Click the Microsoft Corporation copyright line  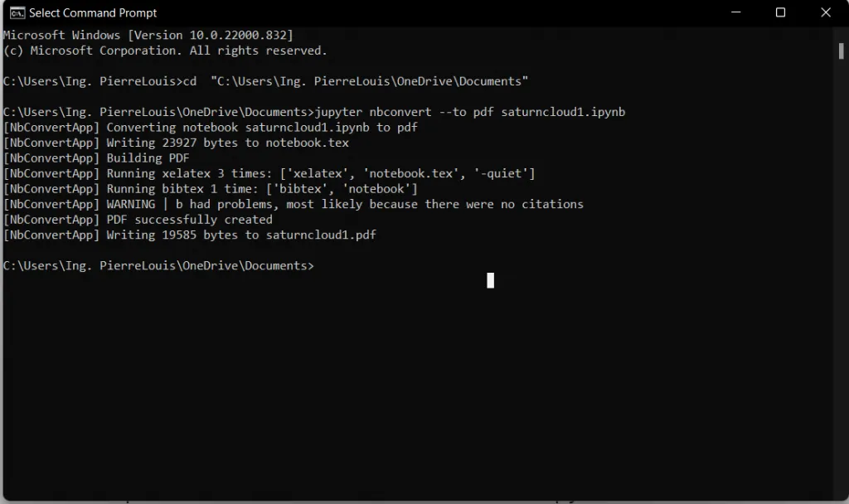[166, 50]
